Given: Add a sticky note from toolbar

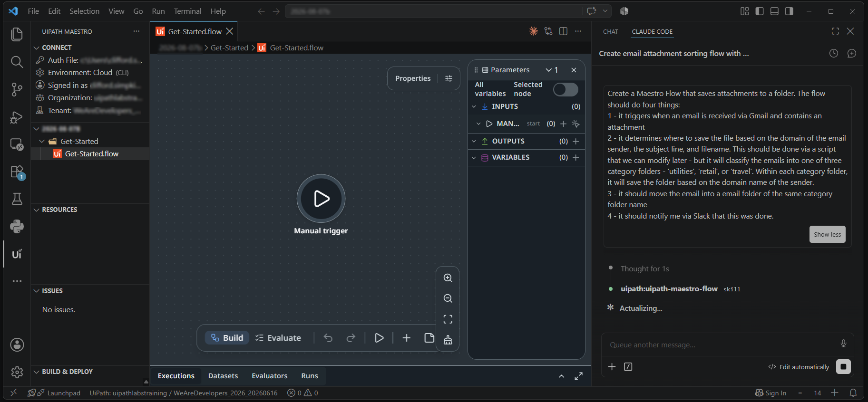Looking at the screenshot, I should pyautogui.click(x=429, y=338).
